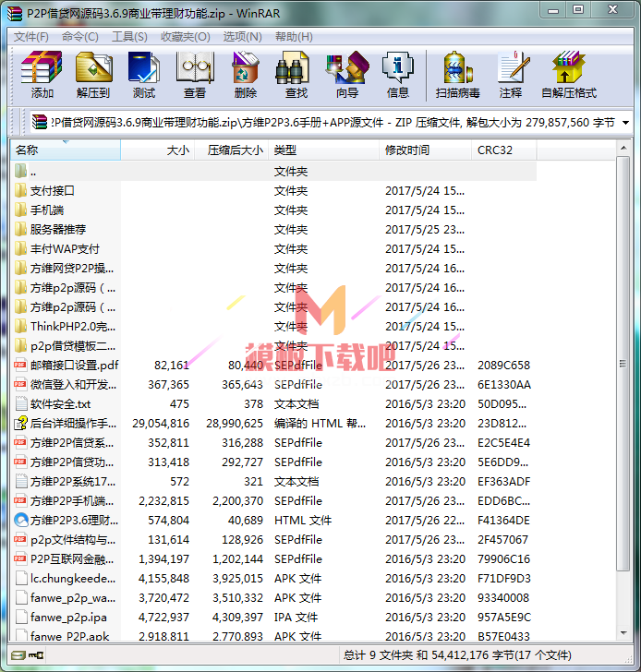Select the 方维P2P3.6理财 HTML file icon

click(21, 520)
